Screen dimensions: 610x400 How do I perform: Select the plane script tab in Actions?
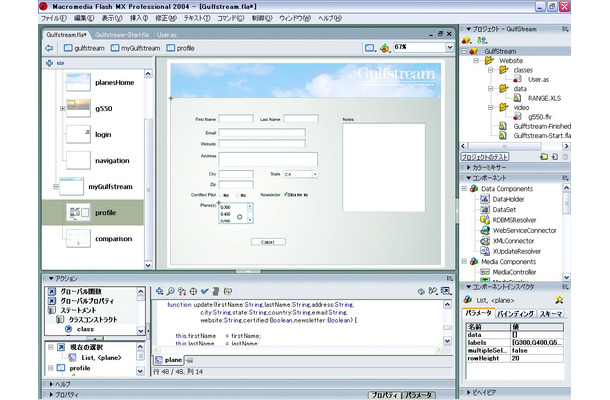169,360
